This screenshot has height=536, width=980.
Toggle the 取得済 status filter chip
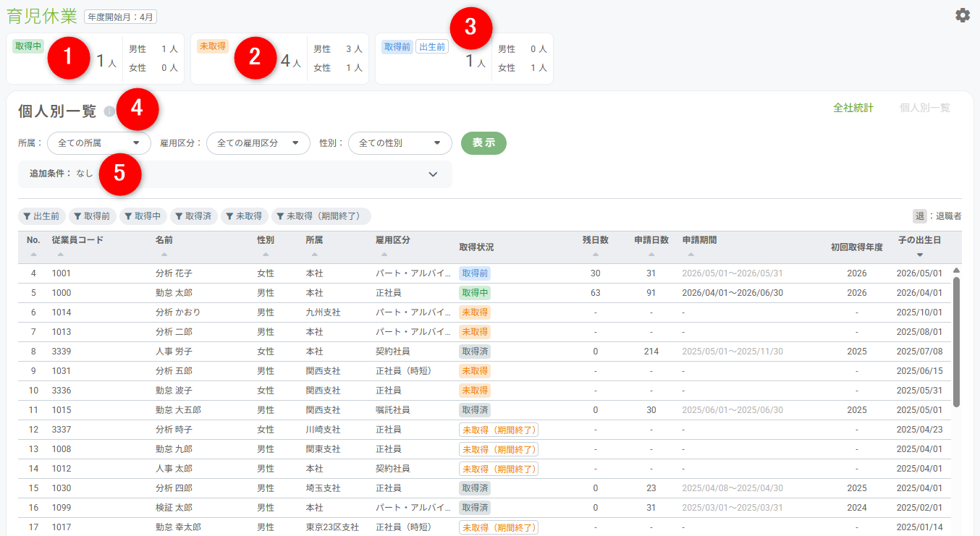point(194,216)
